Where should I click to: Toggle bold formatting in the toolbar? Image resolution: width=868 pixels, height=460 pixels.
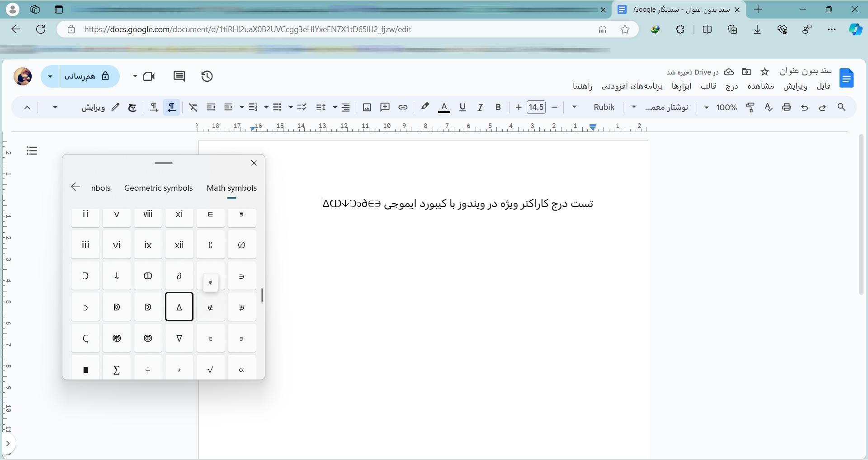tap(498, 108)
